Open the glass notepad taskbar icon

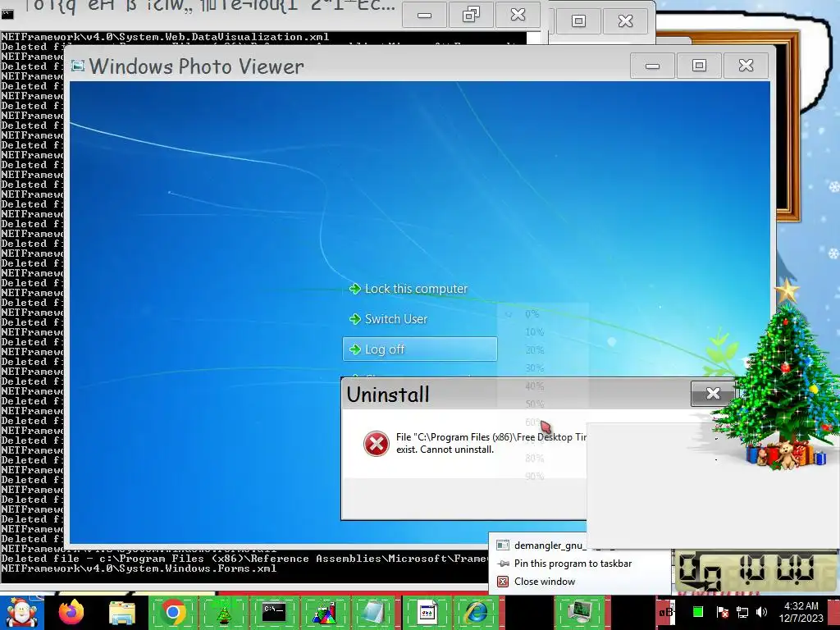click(x=373, y=612)
